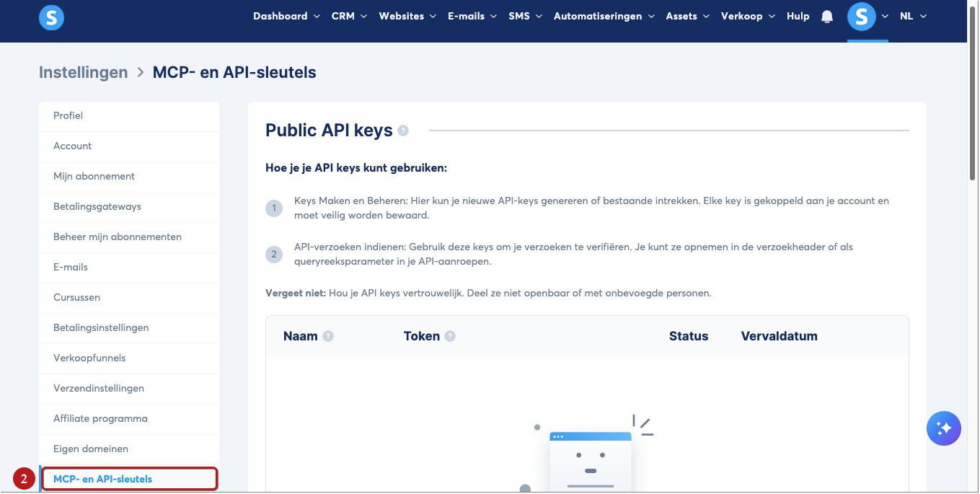
Task: Click the 'Vergeet niet:' note text
Action: pyautogui.click(x=296, y=294)
